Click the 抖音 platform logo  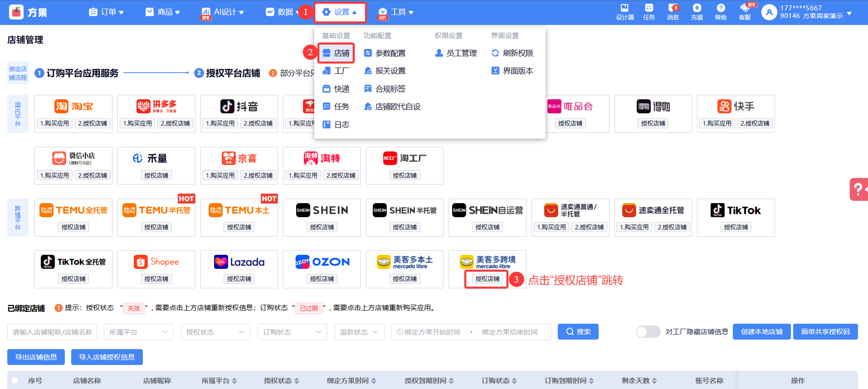pyautogui.click(x=239, y=107)
